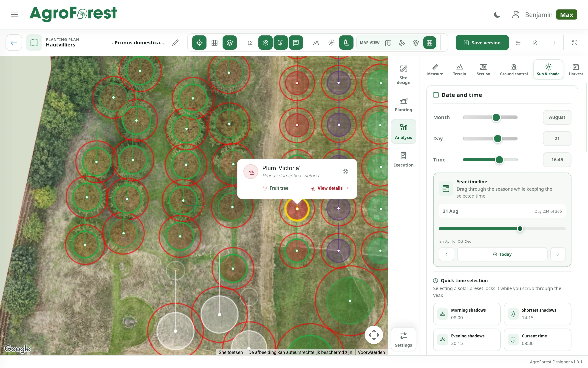Click View details link in popup
The height and width of the screenshot is (368, 588).
pos(330,188)
